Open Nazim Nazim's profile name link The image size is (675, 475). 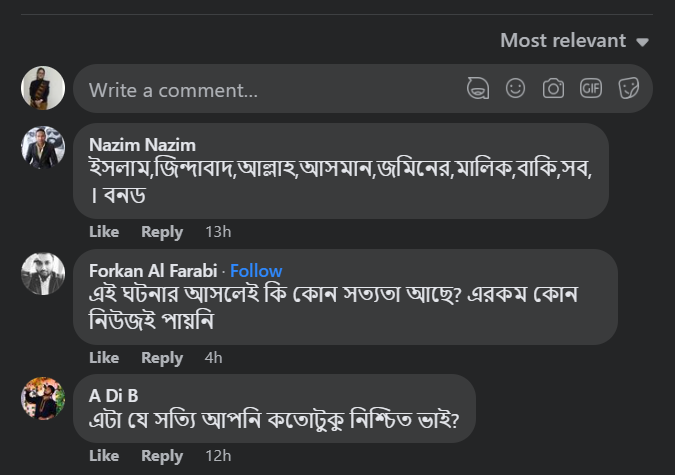[x=142, y=145]
